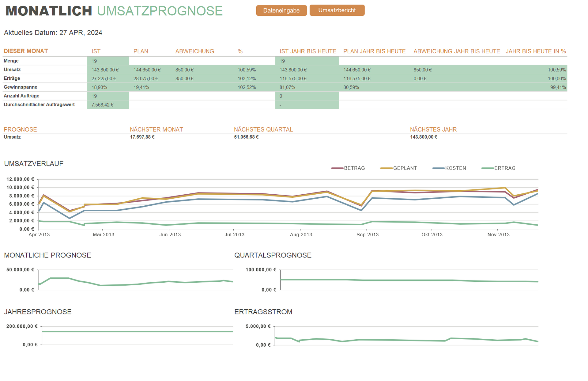Select the Menge IST cell
The height and width of the screenshot is (381, 588).
point(108,61)
